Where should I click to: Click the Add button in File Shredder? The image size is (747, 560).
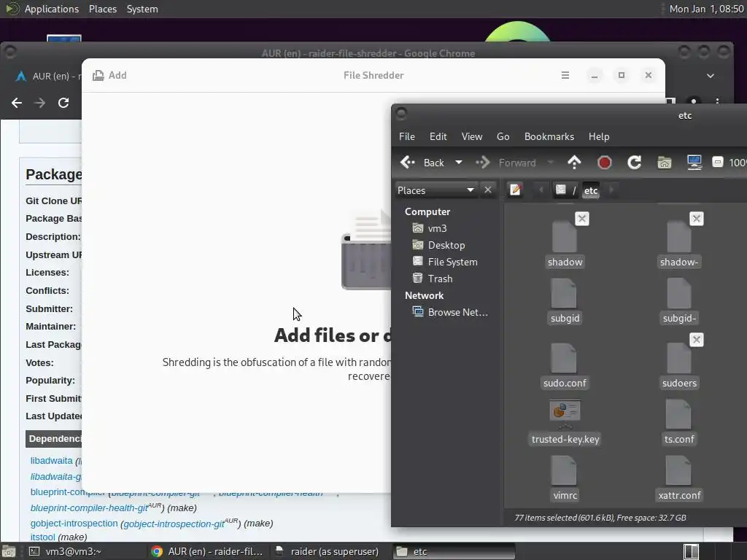point(110,75)
